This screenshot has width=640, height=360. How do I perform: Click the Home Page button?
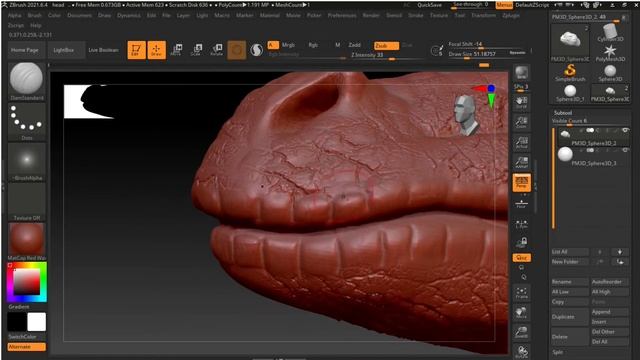click(x=24, y=50)
